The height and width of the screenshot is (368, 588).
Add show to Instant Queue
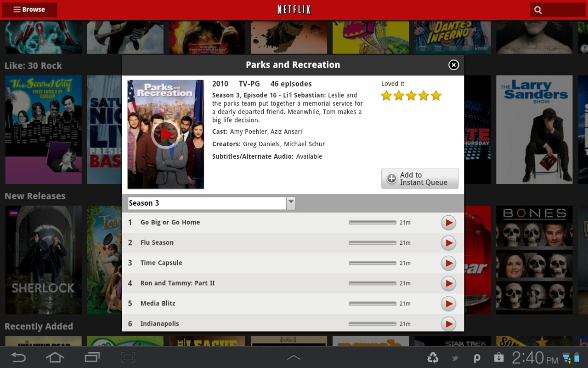419,178
